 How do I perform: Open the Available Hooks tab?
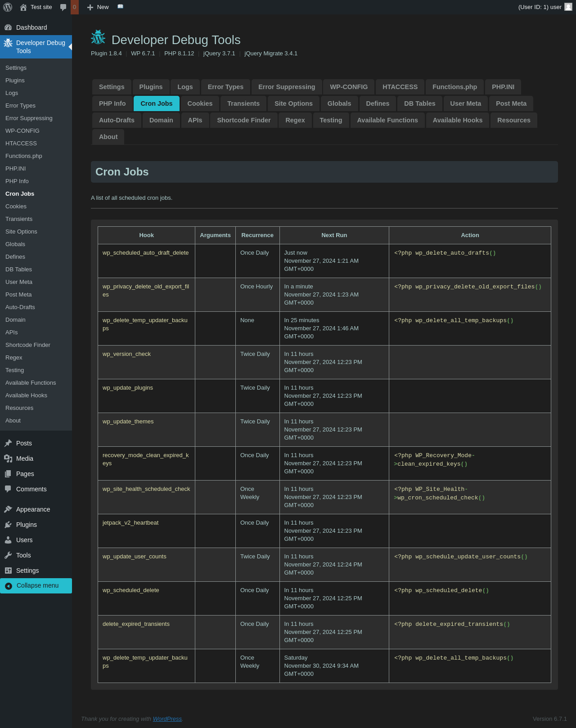[457, 120]
